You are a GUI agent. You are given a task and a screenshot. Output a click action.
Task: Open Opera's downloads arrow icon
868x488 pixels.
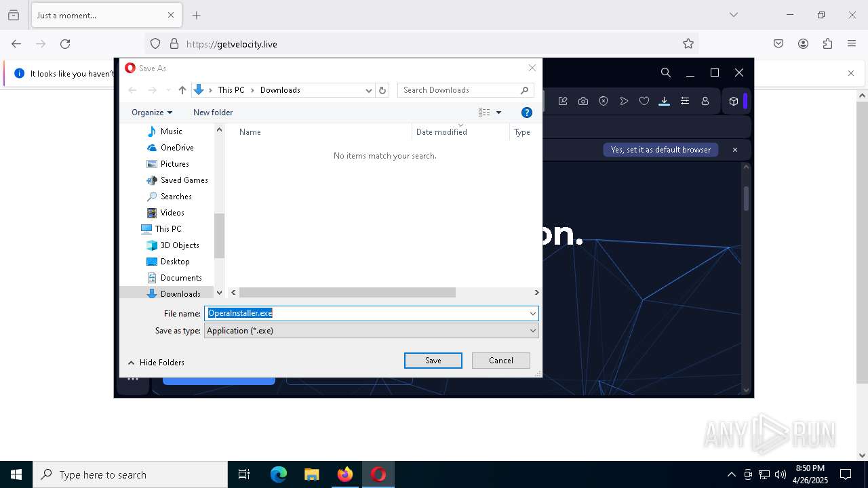tap(665, 101)
